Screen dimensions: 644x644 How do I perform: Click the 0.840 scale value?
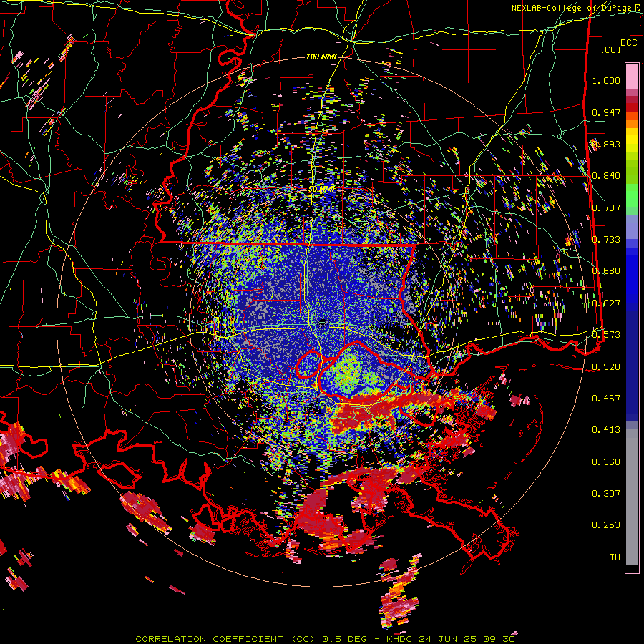coord(606,176)
